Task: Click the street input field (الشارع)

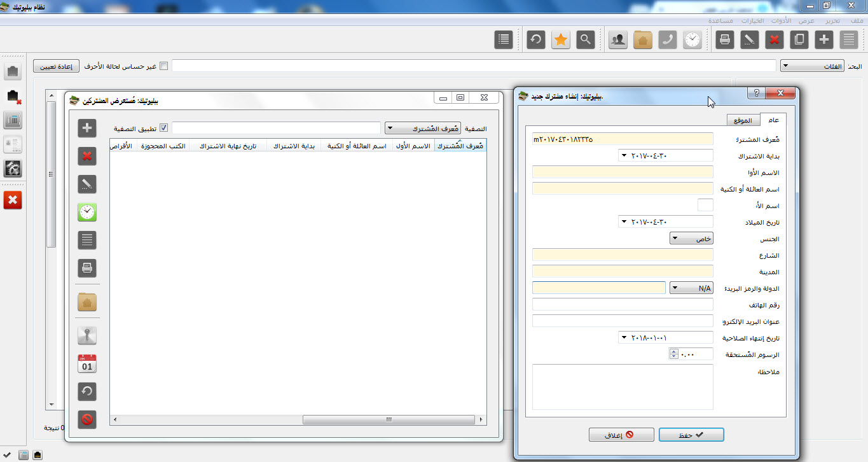Action: (623, 255)
